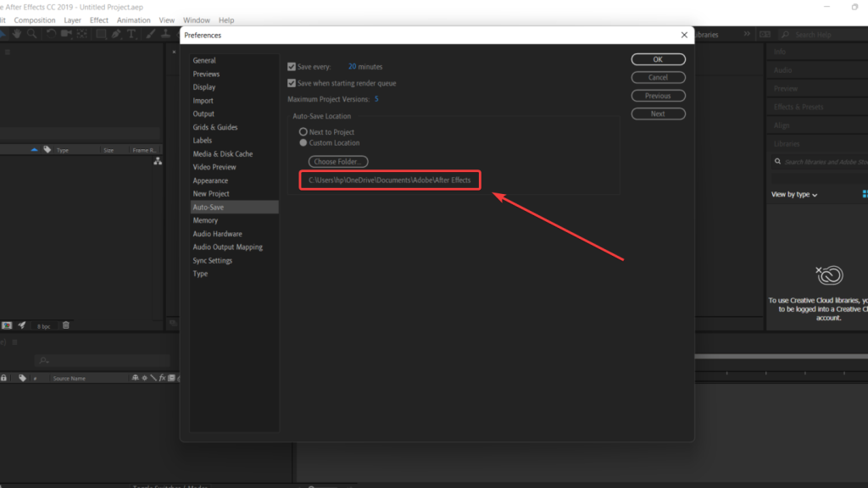Open the timeline panel menu expander
The width and height of the screenshot is (868, 488).
tap(14, 341)
